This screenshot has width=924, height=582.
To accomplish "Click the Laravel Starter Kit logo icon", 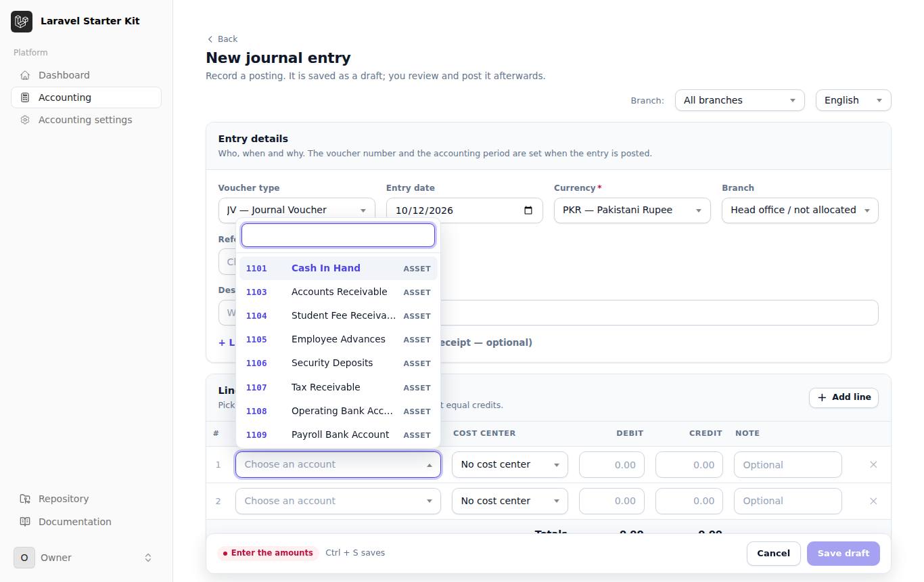I will click(22, 22).
